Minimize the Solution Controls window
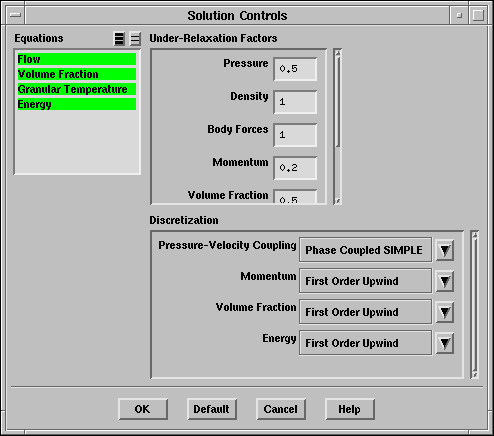 point(459,15)
